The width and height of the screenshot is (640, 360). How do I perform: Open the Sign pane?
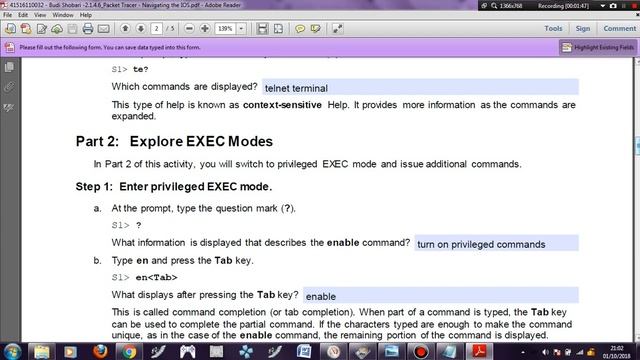point(583,29)
